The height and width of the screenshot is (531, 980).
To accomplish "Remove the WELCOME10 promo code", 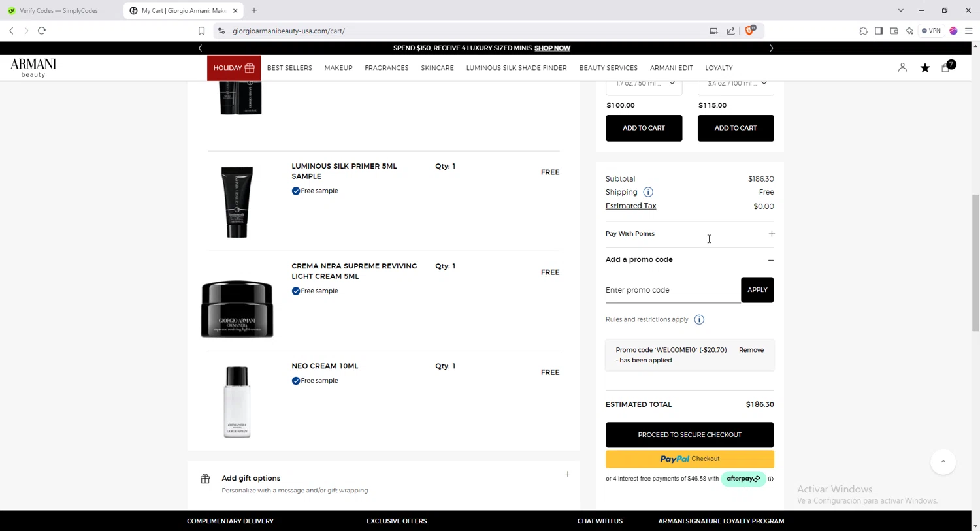I will pos(751,350).
